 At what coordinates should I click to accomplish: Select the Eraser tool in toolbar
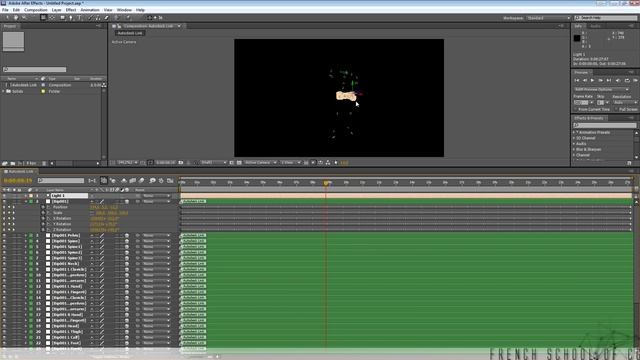tap(107, 18)
